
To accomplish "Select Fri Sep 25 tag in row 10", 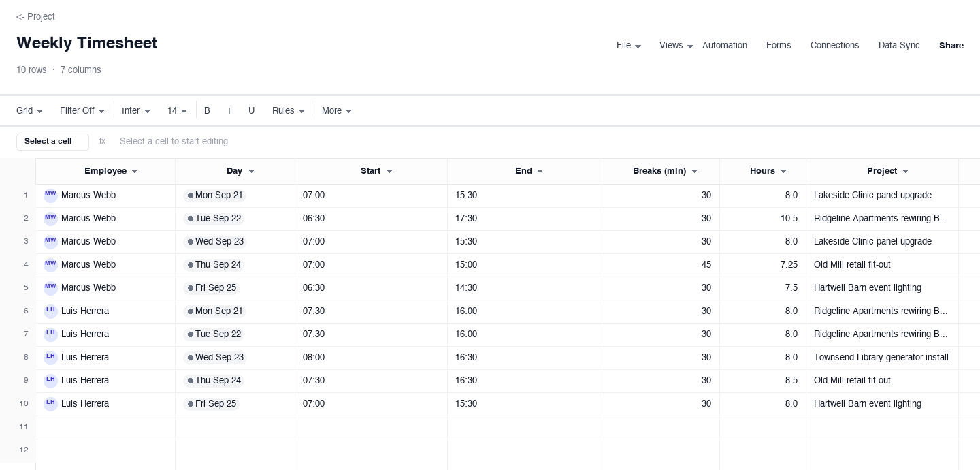I will [x=211, y=404].
